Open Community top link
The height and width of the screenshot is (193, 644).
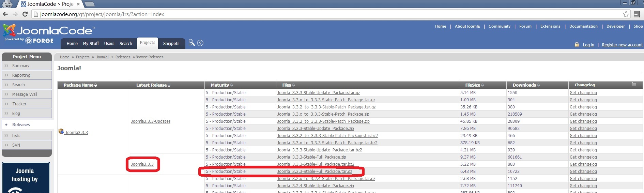(x=499, y=26)
